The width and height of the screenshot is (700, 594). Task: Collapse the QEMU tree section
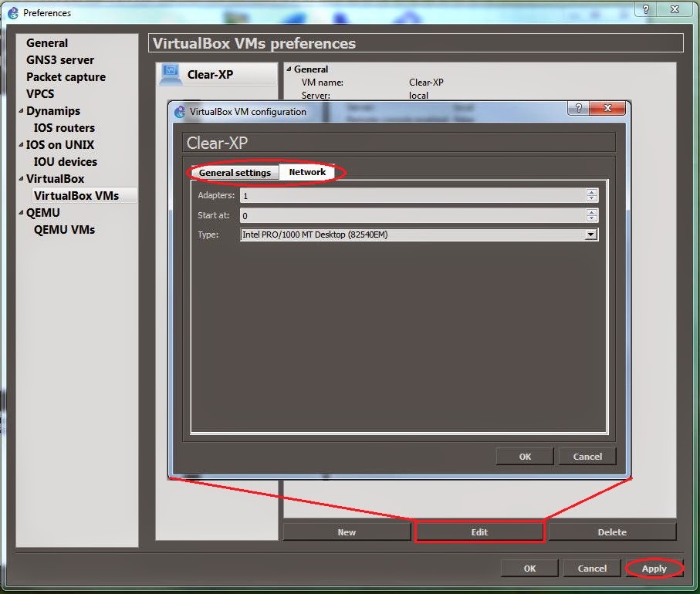pyautogui.click(x=21, y=212)
